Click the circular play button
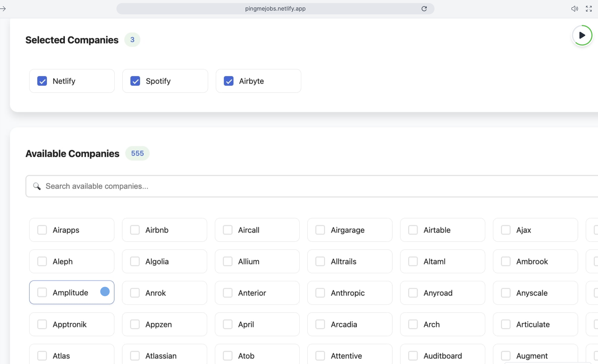This screenshot has width=598, height=364. click(582, 35)
